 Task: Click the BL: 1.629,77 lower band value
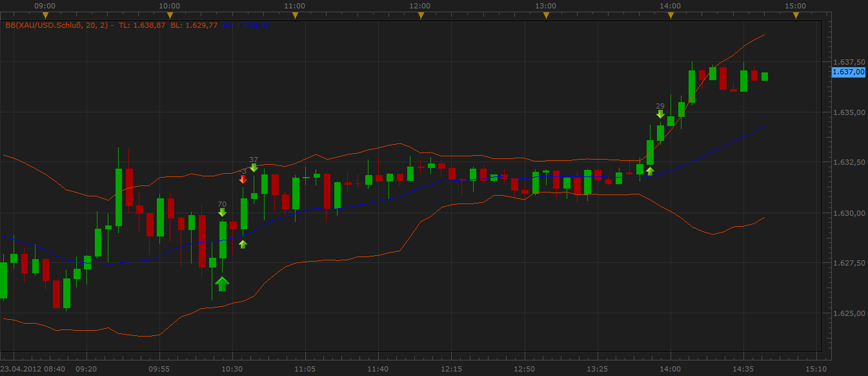(x=194, y=26)
